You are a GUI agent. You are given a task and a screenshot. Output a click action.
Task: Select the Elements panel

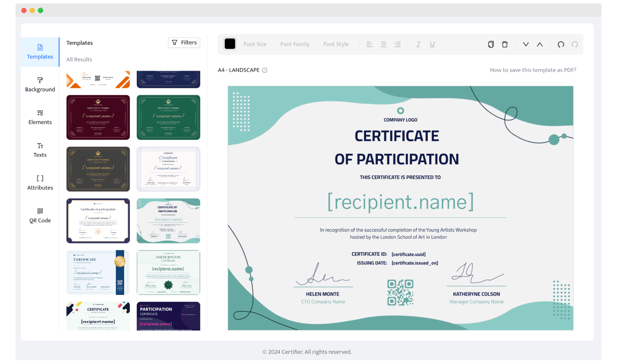[40, 117]
